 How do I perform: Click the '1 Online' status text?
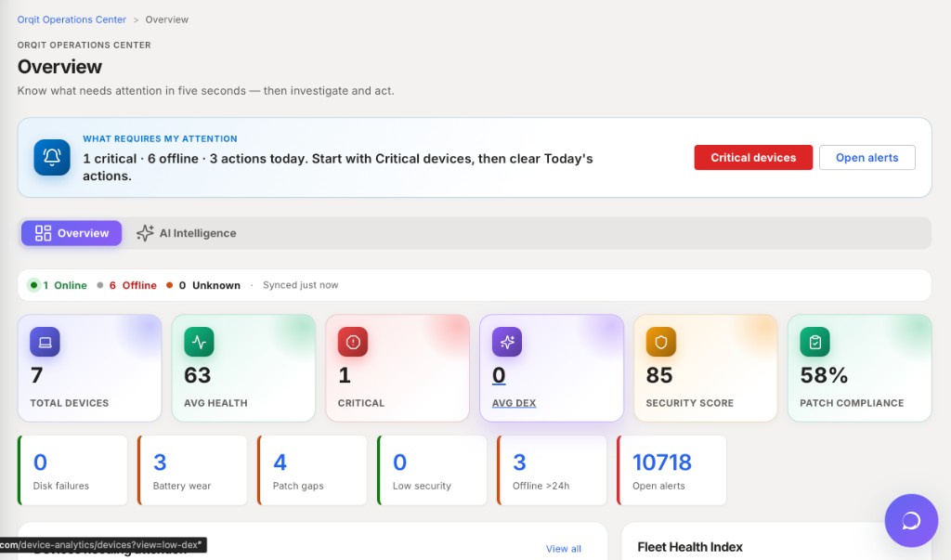[x=64, y=285]
